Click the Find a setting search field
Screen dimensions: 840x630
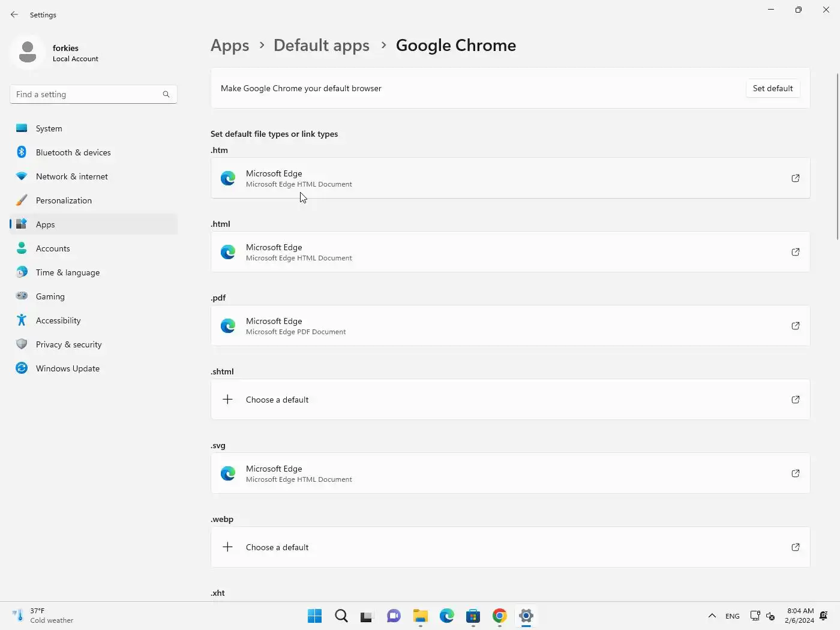tap(94, 94)
